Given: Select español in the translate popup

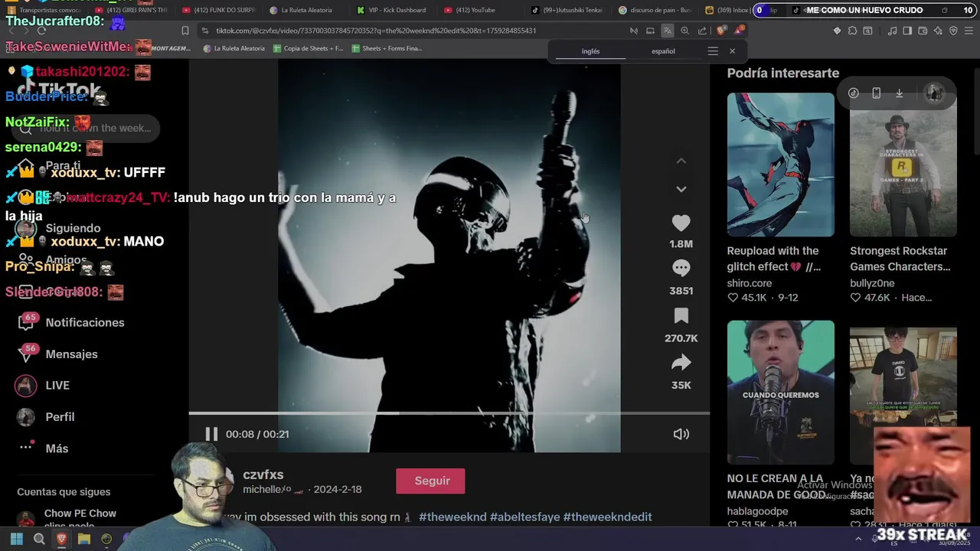Looking at the screenshot, I should (663, 51).
